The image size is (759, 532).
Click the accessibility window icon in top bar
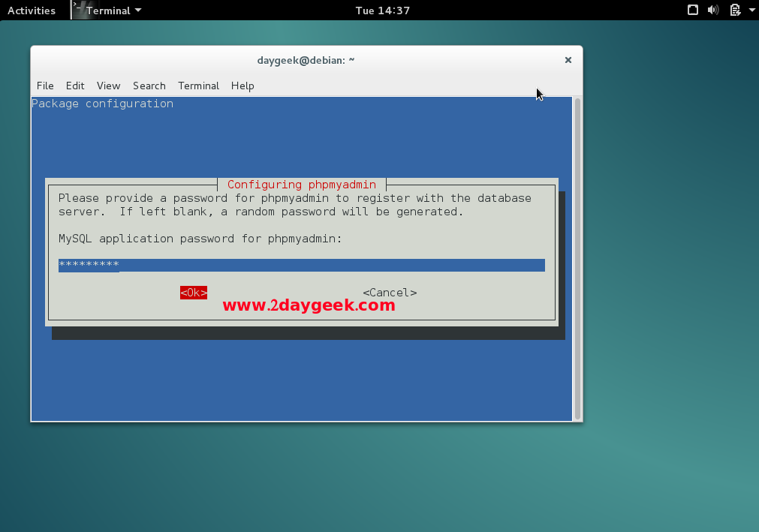pos(693,11)
